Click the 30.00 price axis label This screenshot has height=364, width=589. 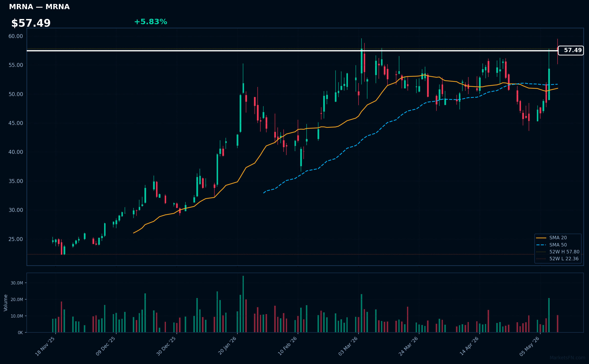[x=16, y=210]
